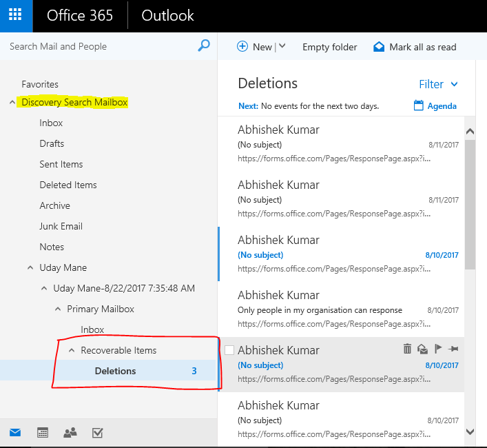Viewport: 487px width, 448px height.
Task: Open the top-level Inbox folder
Action: click(51, 123)
